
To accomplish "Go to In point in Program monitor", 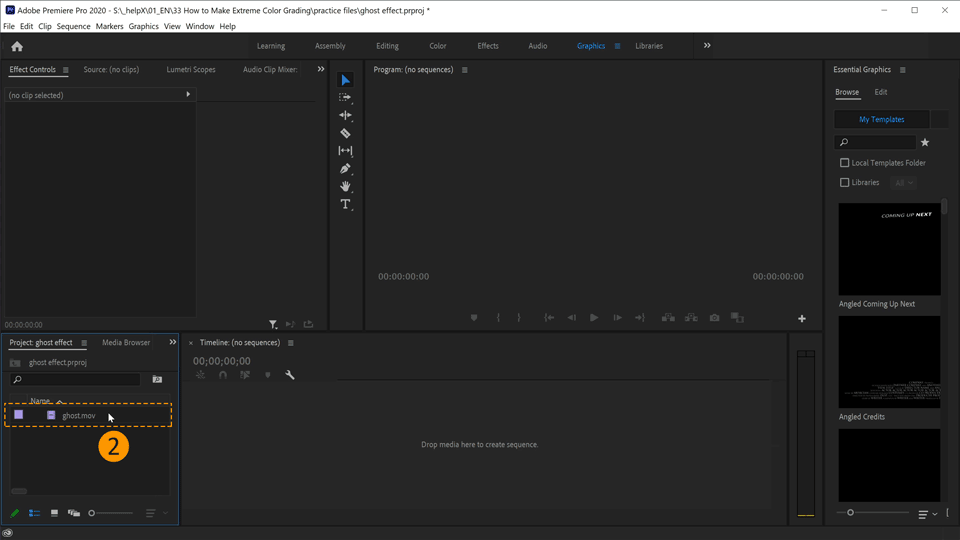I will (549, 318).
